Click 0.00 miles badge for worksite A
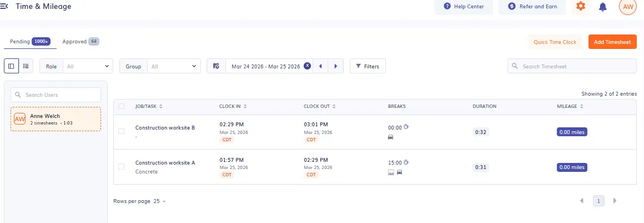The width and height of the screenshot is (644, 223). [572, 167]
